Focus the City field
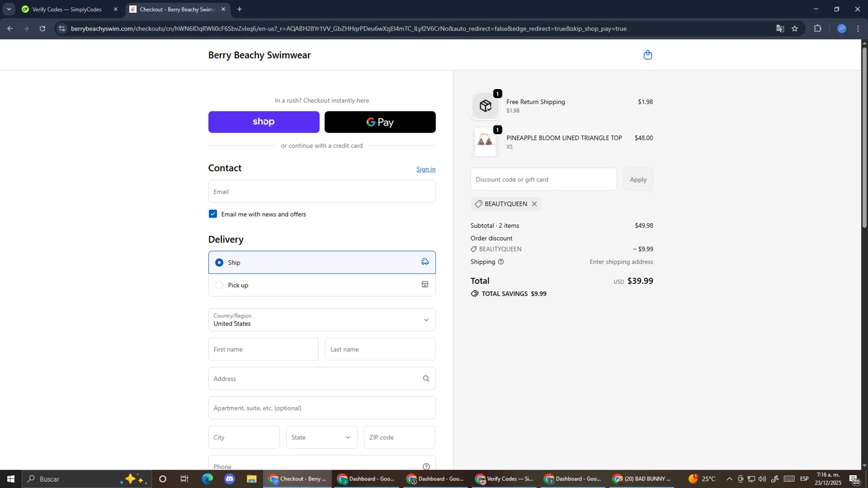Screen dimensions: 868x488 [x=244, y=437]
